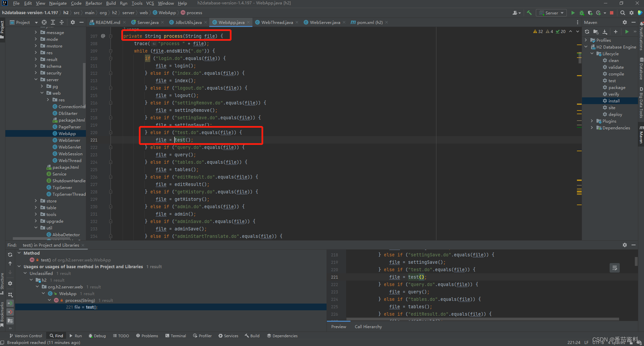This screenshot has width=644, height=346.
Task: Open Search Everywhere magnifier icon
Action: pos(623,13)
